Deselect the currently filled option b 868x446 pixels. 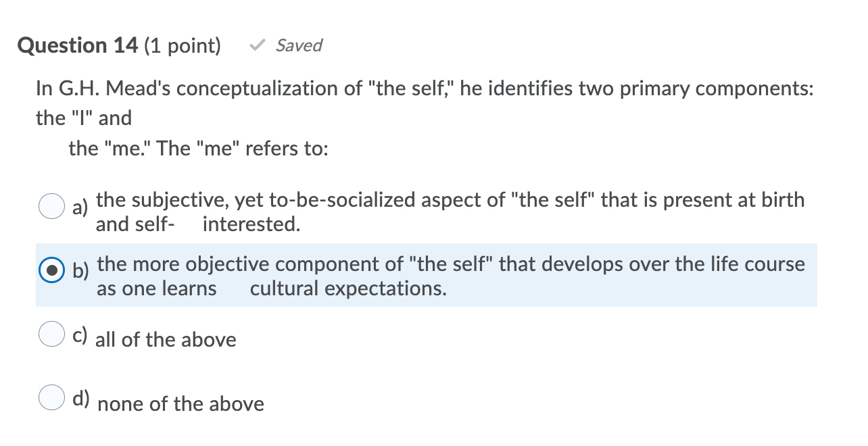point(51,270)
